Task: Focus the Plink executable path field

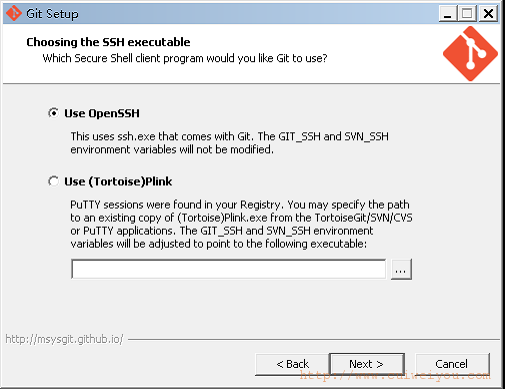Action: 229,269
